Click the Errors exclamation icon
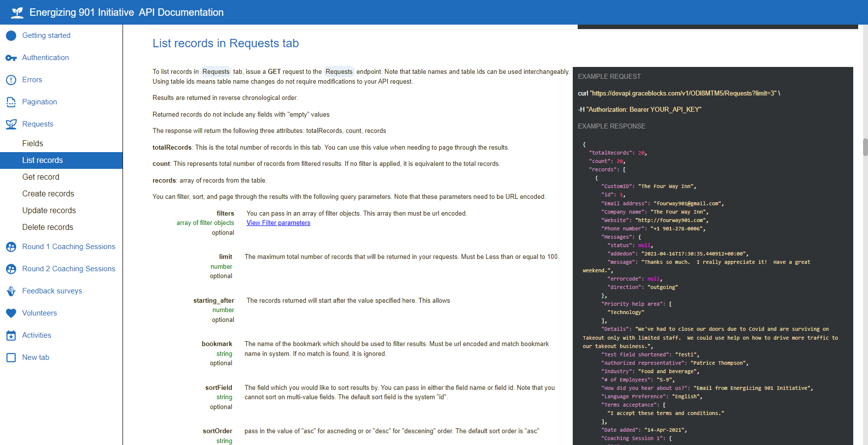Screen dimensions: 868x445 click(x=11, y=80)
